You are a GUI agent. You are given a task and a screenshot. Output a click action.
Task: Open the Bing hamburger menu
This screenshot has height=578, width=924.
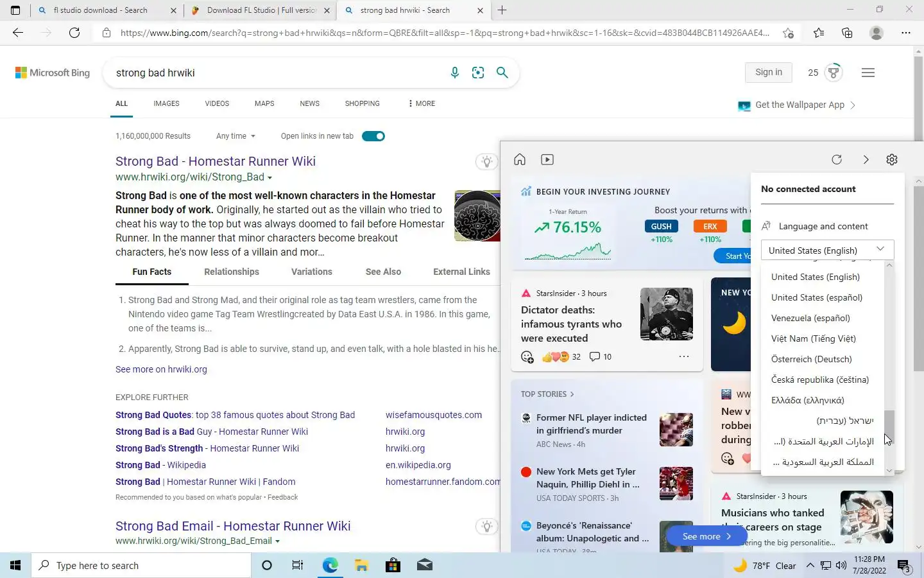(868, 73)
